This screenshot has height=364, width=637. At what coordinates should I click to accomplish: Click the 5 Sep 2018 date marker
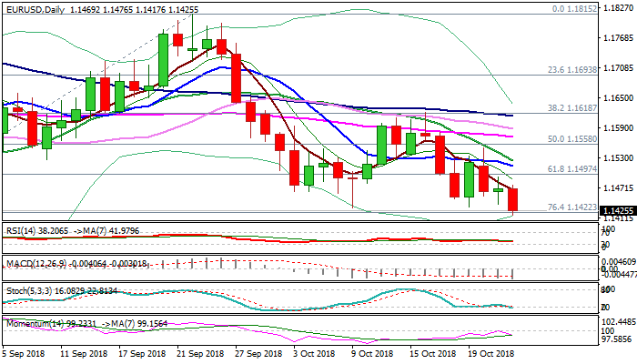point(25,353)
